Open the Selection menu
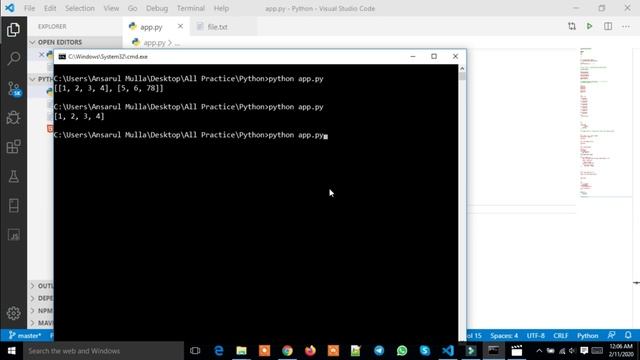Viewport: 640px width, 360px height. [80, 8]
